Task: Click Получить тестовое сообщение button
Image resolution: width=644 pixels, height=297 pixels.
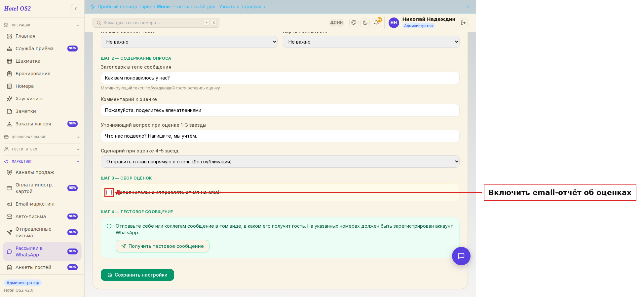Action: tap(163, 246)
